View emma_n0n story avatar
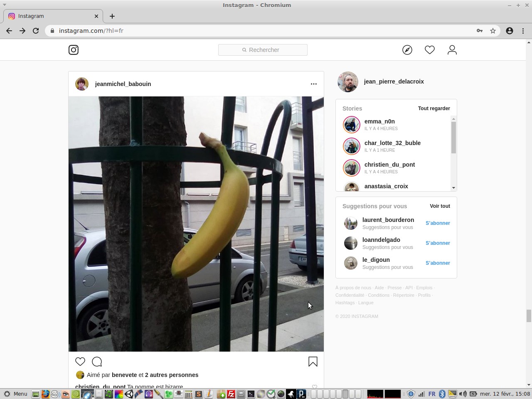Screen dimensions: 532x399 (x=352, y=125)
